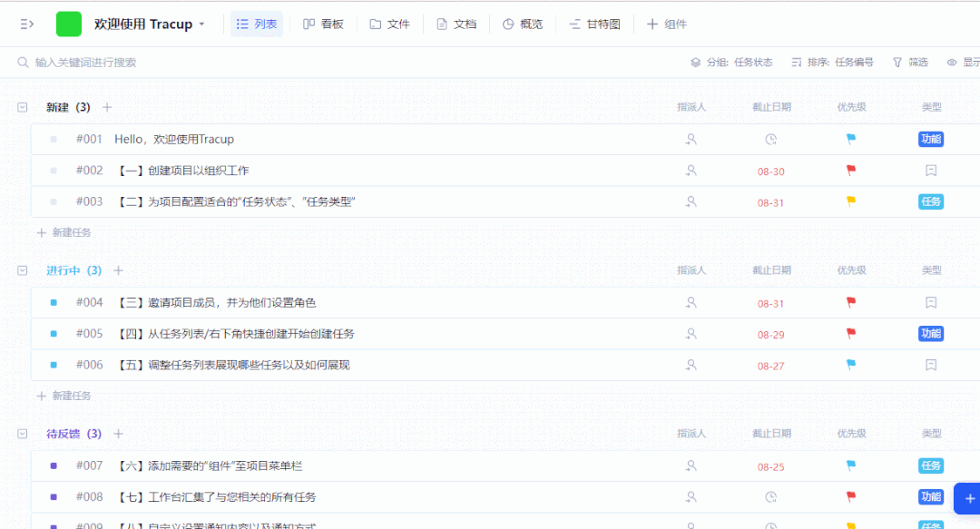This screenshot has height=529, width=980.
Task: Click the red priority flag for #002
Action: click(x=851, y=171)
